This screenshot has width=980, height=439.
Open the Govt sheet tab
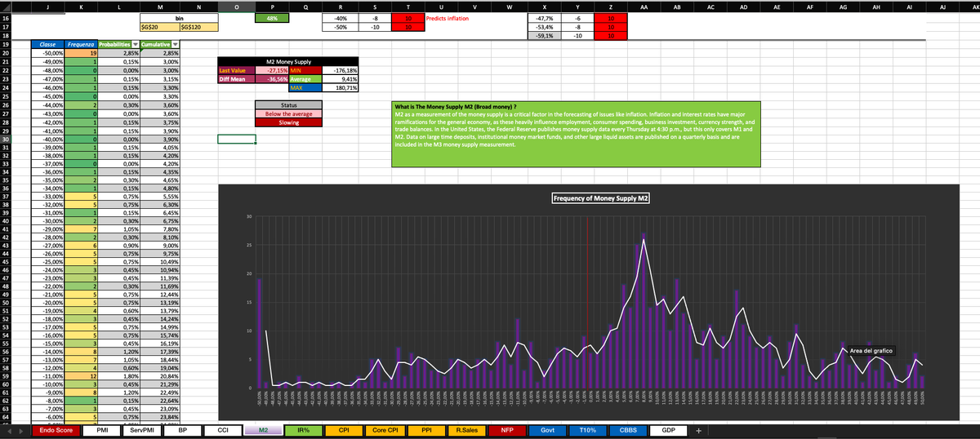(x=548, y=429)
